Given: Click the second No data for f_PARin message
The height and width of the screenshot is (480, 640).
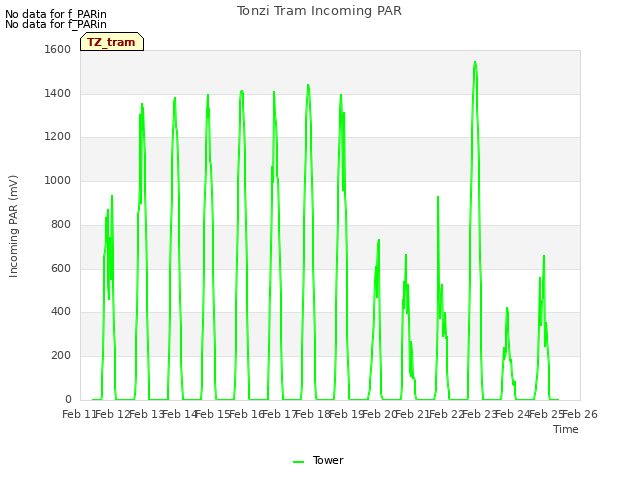Looking at the screenshot, I should [x=56, y=24].
